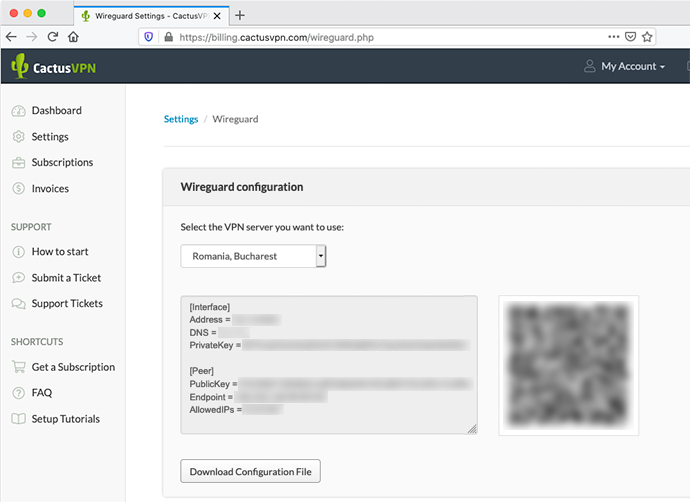The image size is (690, 502).
Task: Open Dashboard in the sidebar
Action: click(x=56, y=110)
